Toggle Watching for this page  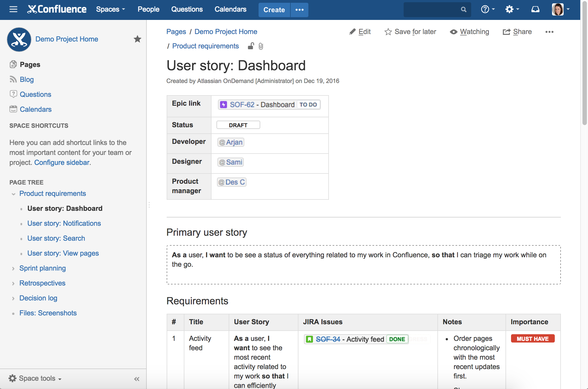pos(469,32)
